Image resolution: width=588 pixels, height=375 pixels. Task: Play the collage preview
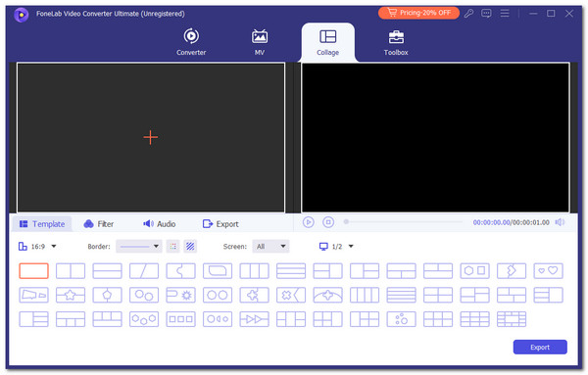click(309, 222)
